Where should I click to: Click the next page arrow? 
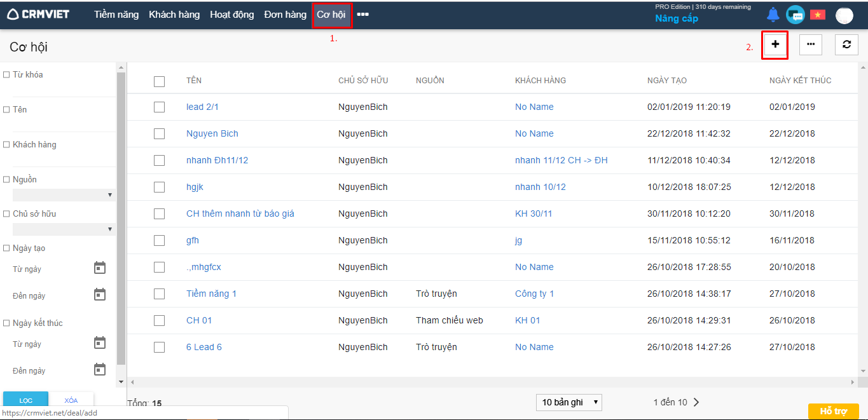coord(696,402)
